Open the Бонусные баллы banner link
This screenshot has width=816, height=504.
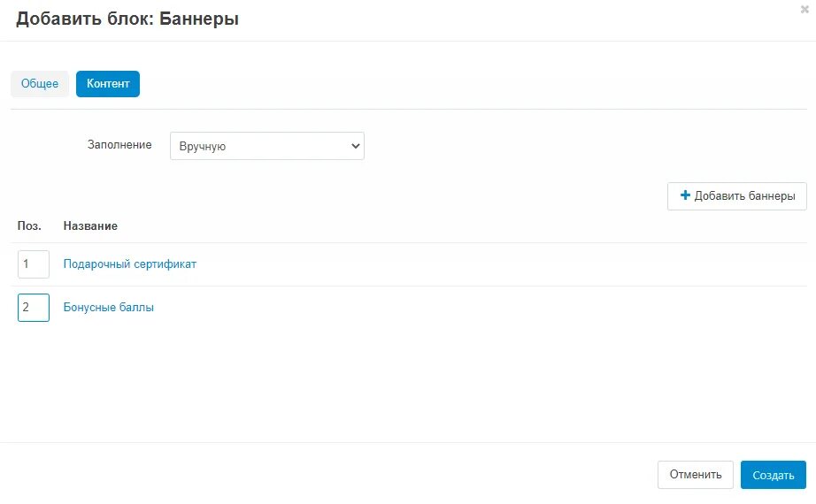[108, 307]
